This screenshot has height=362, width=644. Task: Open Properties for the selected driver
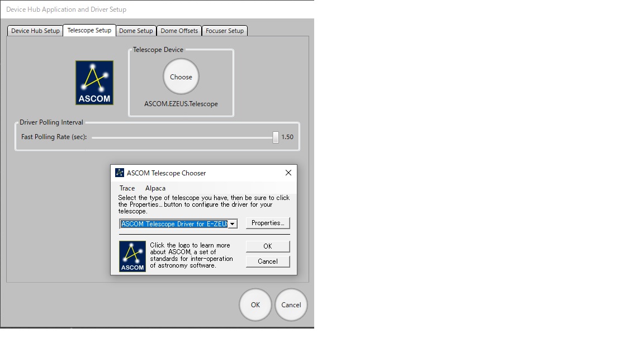click(268, 223)
